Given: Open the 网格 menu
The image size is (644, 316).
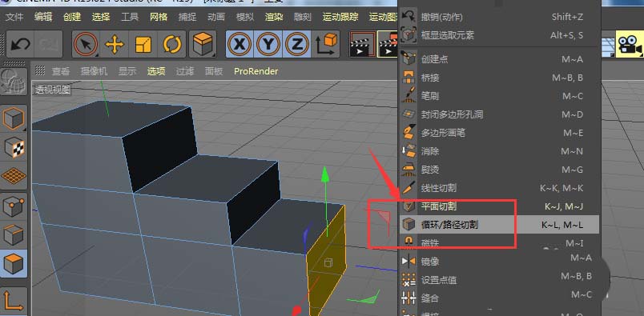Looking at the screenshot, I should (158, 17).
